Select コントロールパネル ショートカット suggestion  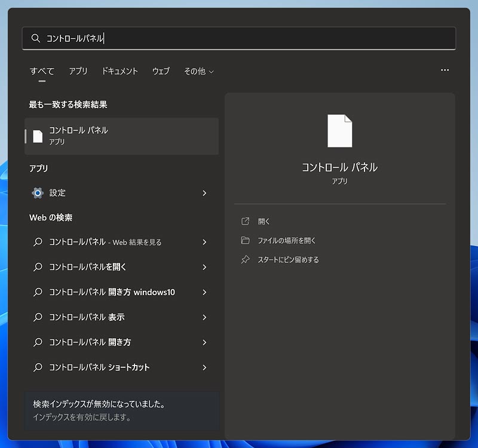99,367
